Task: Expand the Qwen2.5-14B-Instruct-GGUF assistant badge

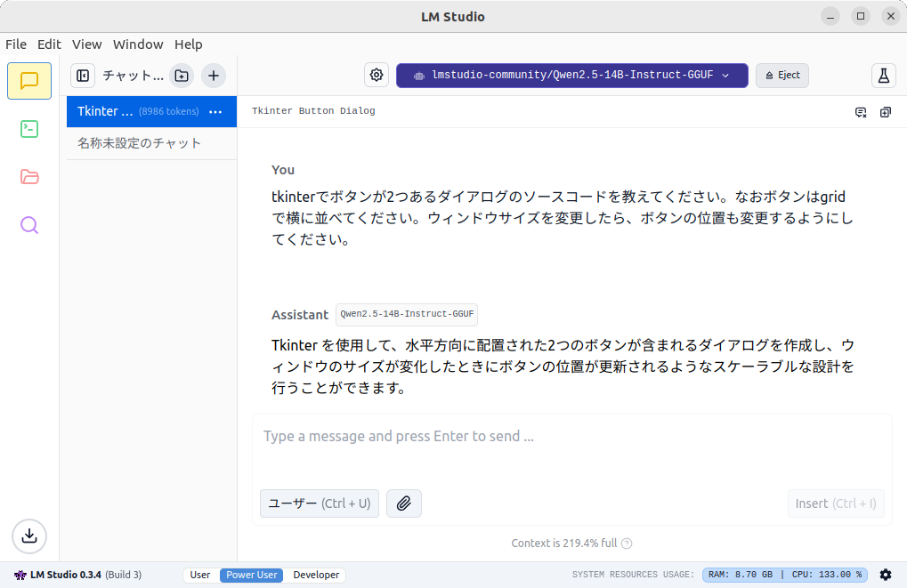Action: click(406, 314)
